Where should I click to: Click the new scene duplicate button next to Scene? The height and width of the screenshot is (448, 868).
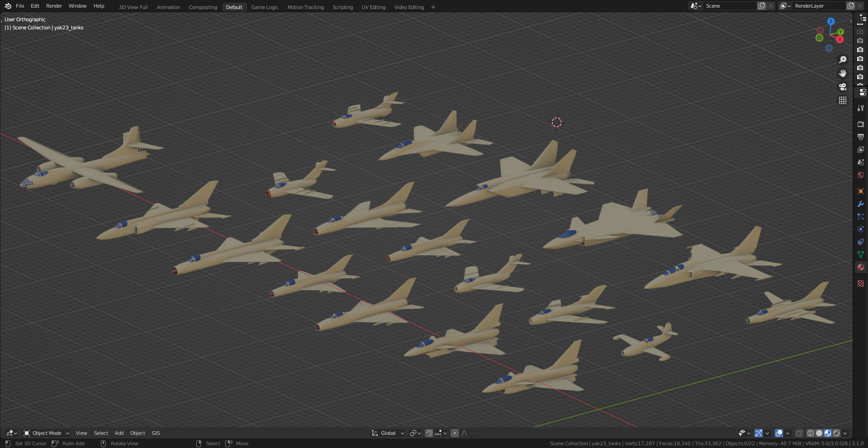click(x=761, y=6)
